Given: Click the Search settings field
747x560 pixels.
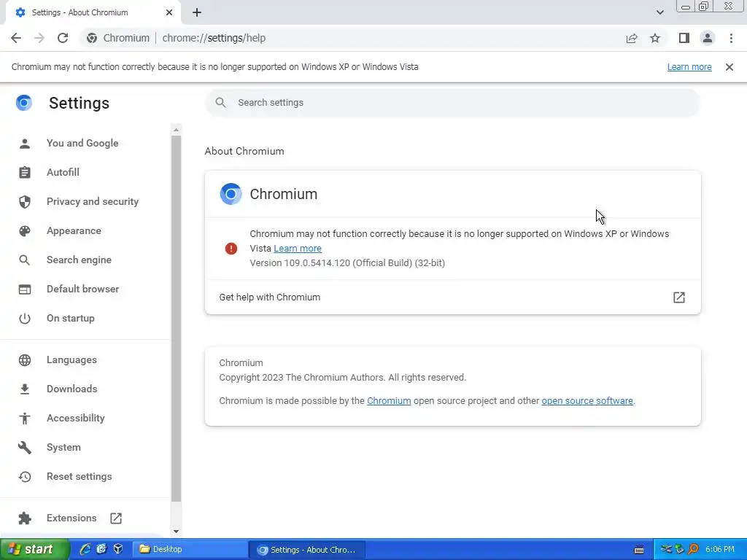Looking at the screenshot, I should pyautogui.click(x=452, y=102).
